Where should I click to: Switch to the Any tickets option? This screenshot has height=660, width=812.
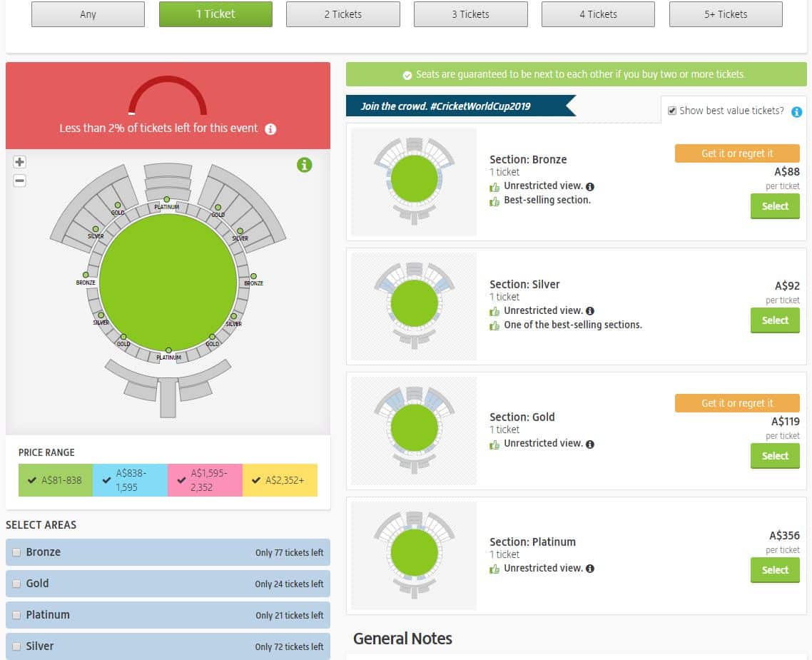pyautogui.click(x=88, y=14)
